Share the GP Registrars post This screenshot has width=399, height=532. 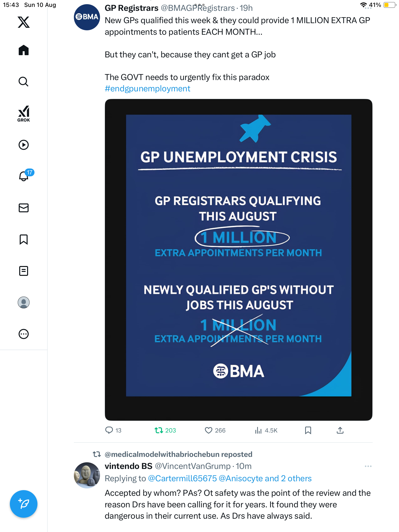click(x=340, y=430)
